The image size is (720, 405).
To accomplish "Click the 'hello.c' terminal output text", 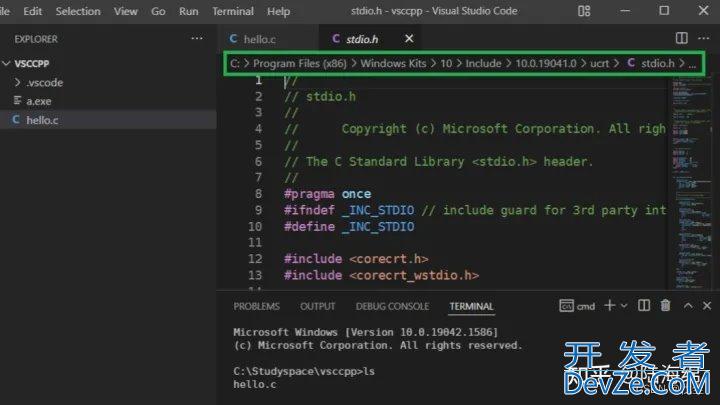I will pos(255,384).
